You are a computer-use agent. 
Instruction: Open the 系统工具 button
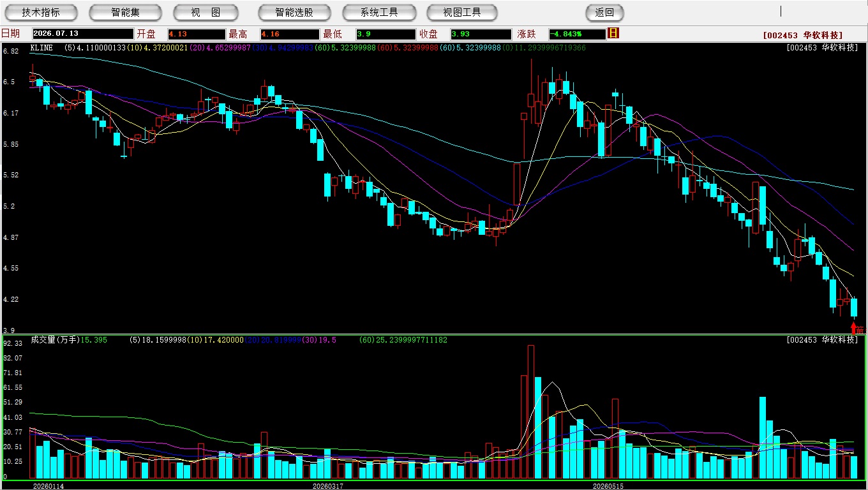coord(379,13)
